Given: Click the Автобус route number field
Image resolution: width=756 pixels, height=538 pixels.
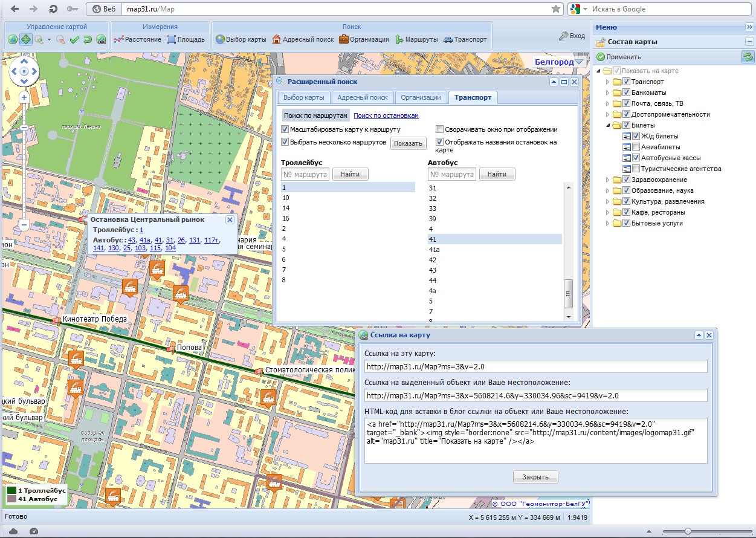Looking at the screenshot, I should point(451,174).
